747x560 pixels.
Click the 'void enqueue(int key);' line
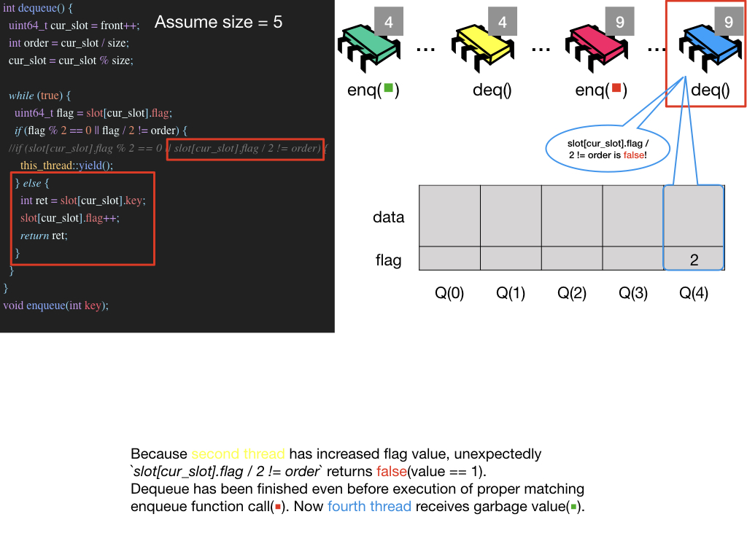(55, 306)
